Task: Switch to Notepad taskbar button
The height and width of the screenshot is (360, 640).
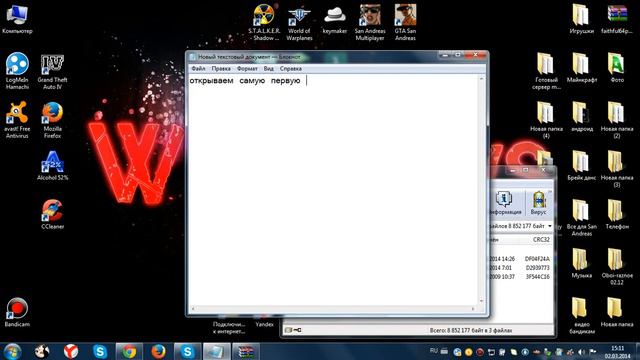Action: click(217, 351)
